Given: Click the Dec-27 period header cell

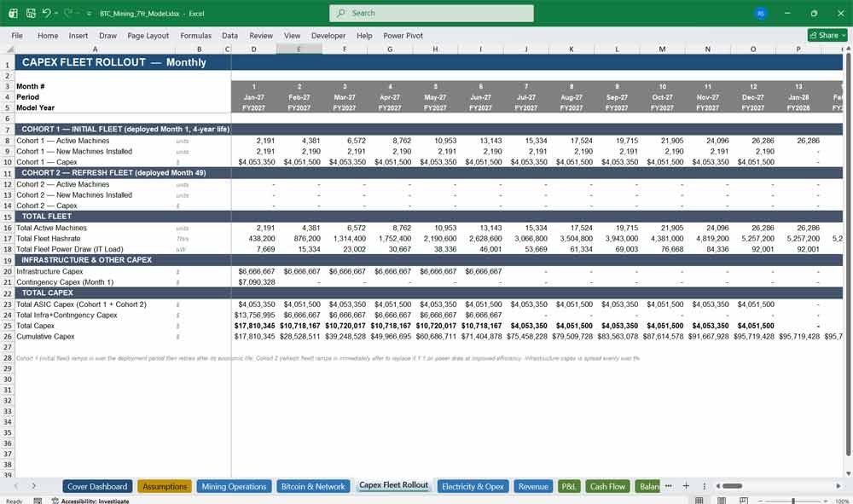Looking at the screenshot, I should point(753,97).
